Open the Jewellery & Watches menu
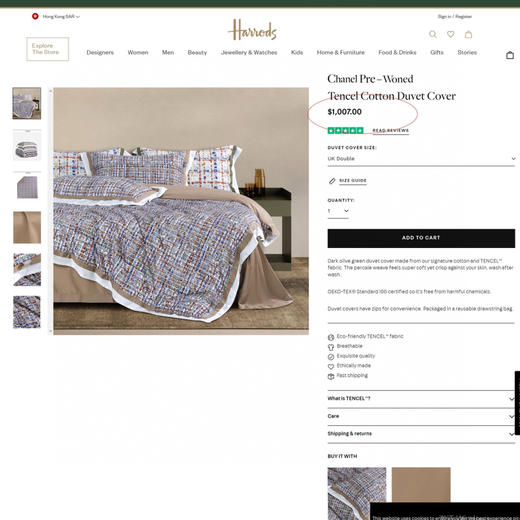Viewport: 520px width, 520px height. click(x=249, y=52)
